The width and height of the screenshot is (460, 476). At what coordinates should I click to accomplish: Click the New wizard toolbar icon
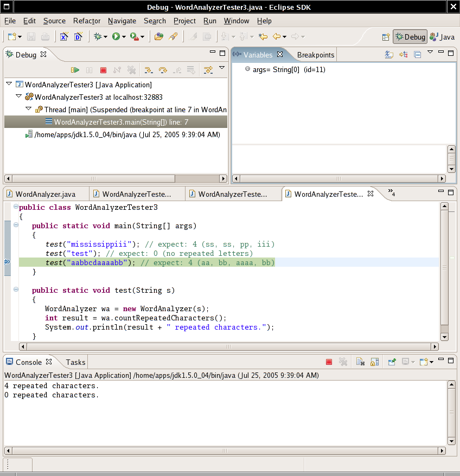[12, 37]
